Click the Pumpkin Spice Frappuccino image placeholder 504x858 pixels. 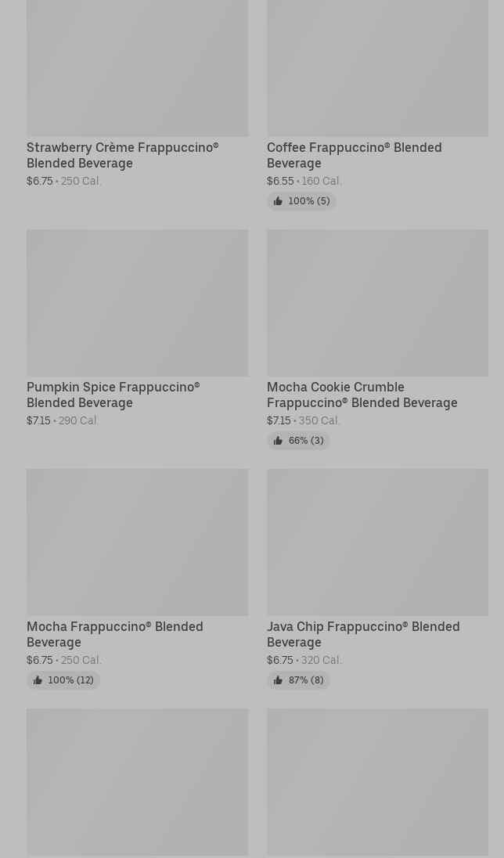click(137, 302)
